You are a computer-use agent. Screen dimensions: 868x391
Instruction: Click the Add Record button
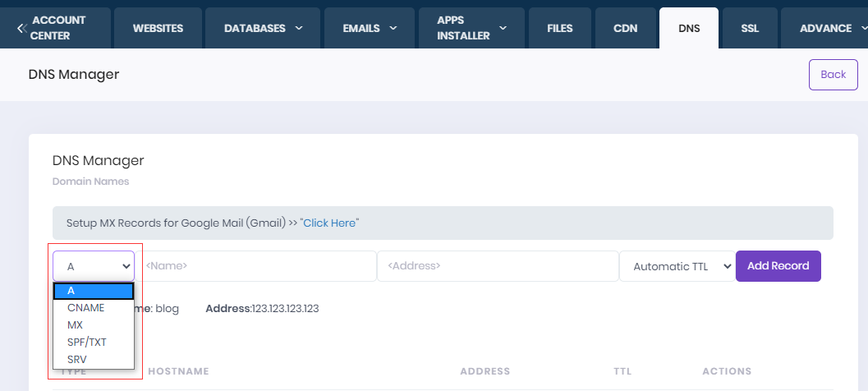tap(778, 266)
